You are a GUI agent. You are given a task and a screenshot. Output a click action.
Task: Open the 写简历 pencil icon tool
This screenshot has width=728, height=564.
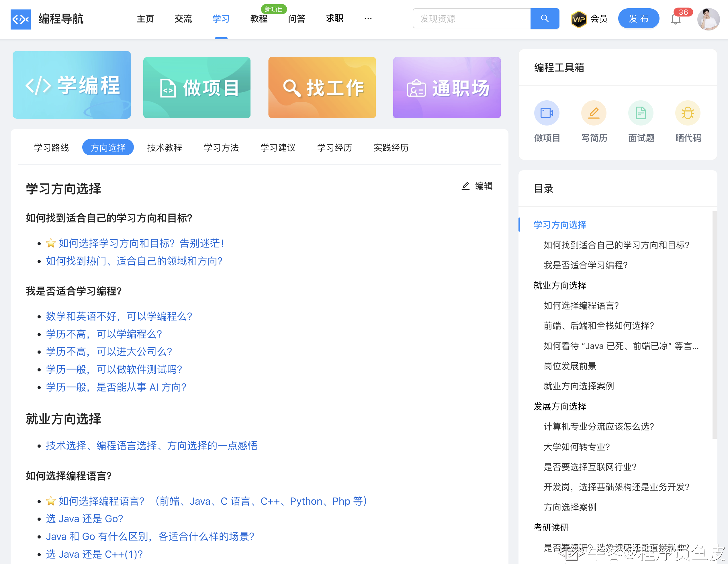tap(594, 113)
